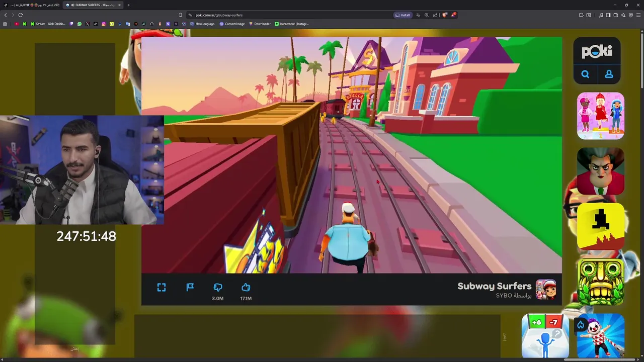Reload the page with refresh icon
The width and height of the screenshot is (644, 362).
(x=21, y=15)
